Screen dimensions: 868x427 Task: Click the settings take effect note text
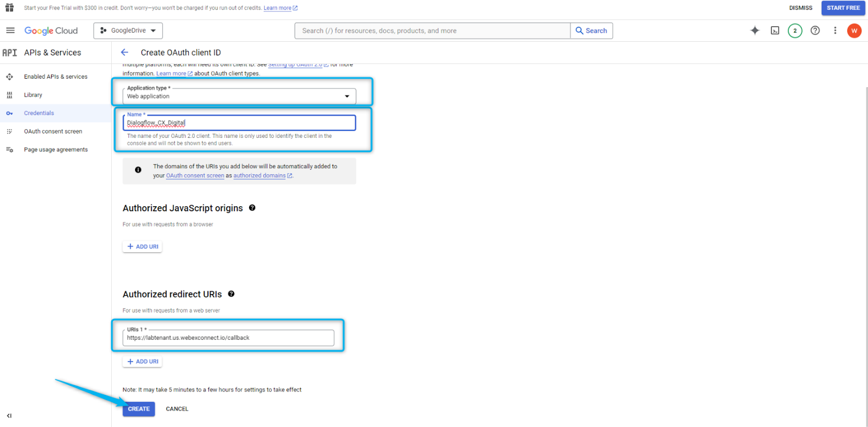(212, 390)
